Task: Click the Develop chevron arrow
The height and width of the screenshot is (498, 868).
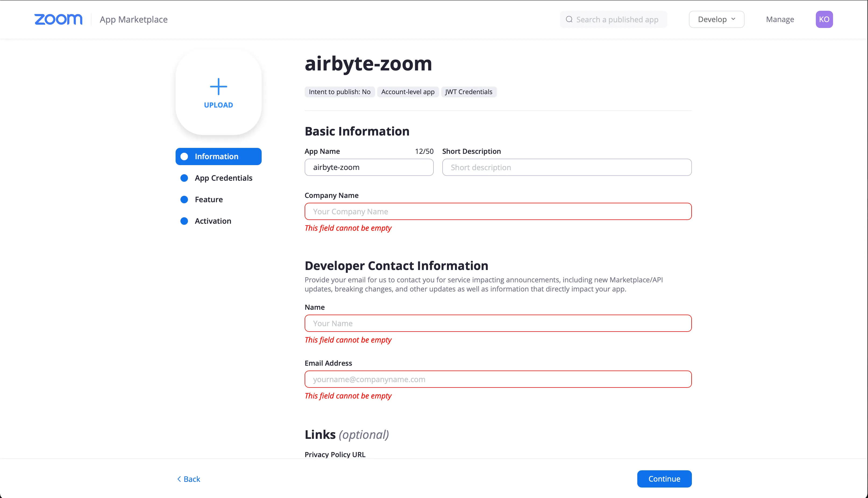Action: click(x=733, y=19)
